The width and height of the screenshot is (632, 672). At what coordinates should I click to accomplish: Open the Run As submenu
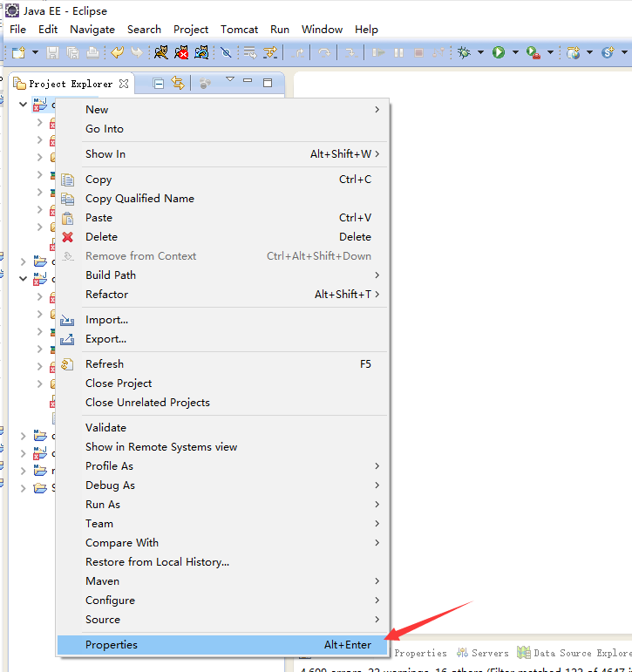[x=222, y=505]
